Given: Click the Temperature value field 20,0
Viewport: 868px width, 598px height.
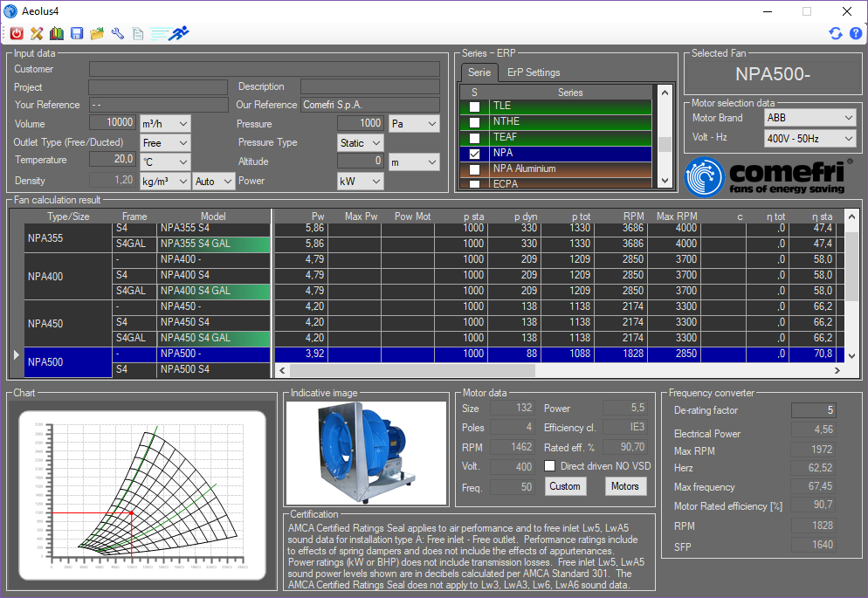Looking at the screenshot, I should 113,159.
